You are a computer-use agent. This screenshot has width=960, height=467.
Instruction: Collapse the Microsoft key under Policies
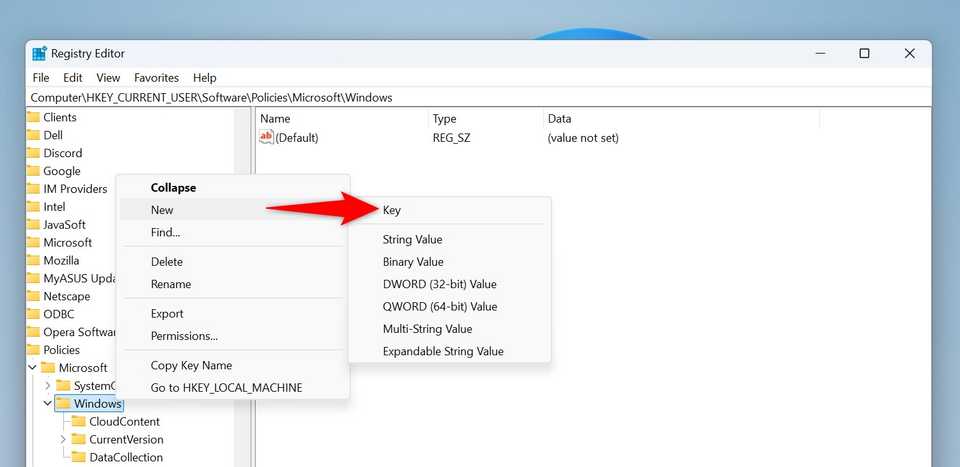tap(32, 368)
